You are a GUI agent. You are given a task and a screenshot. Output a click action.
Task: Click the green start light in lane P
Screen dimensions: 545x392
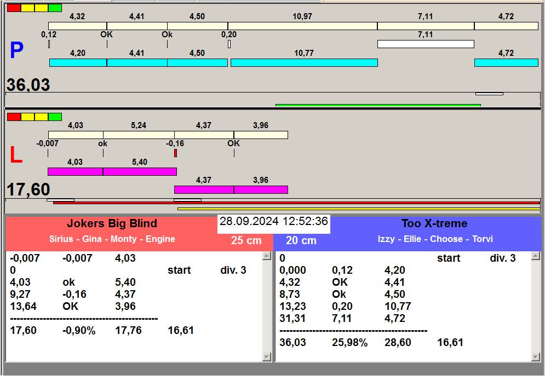(55, 8)
